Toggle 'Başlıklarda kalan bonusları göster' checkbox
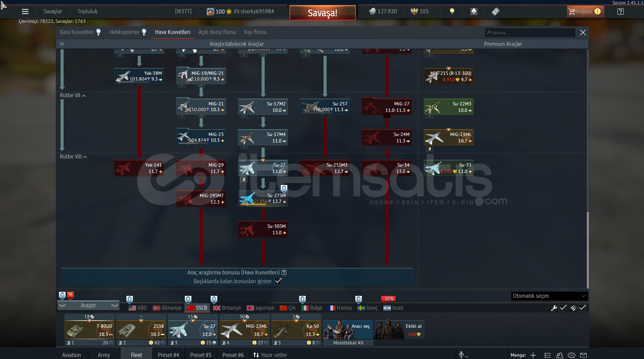644x359 pixels. tap(278, 281)
